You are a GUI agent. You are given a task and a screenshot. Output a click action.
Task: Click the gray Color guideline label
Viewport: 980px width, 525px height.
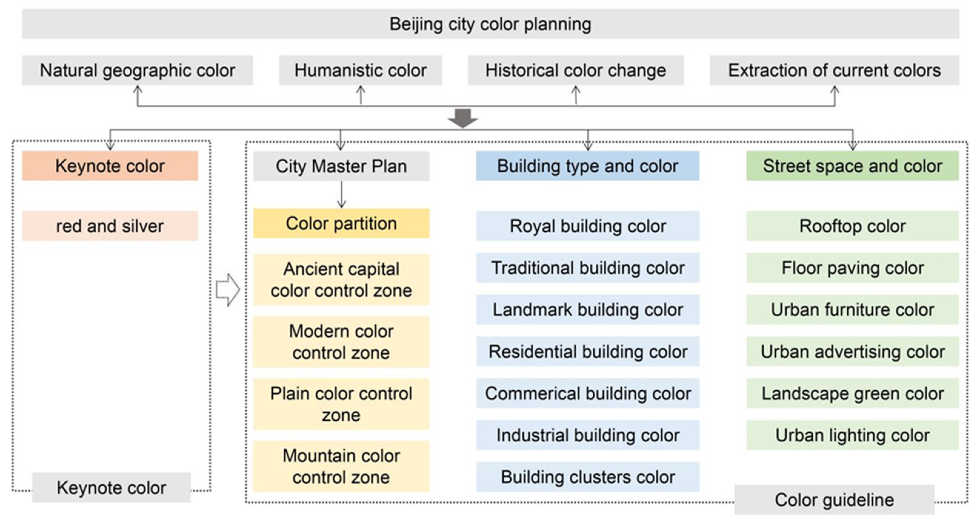coord(834,500)
